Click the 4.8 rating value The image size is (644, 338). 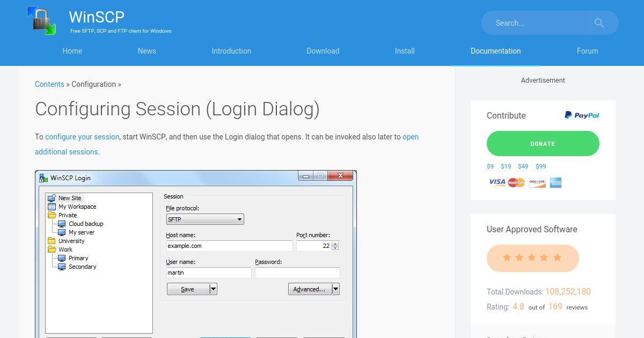(x=518, y=307)
